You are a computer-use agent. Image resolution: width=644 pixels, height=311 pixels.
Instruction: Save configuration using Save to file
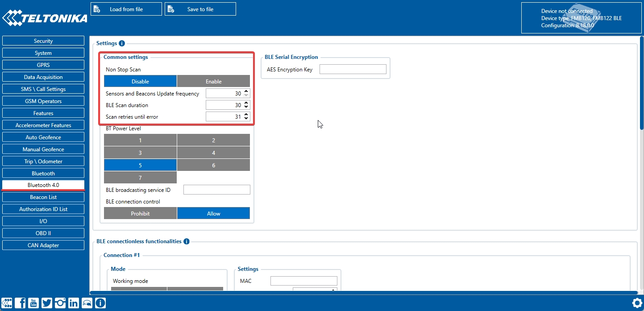(x=200, y=8)
